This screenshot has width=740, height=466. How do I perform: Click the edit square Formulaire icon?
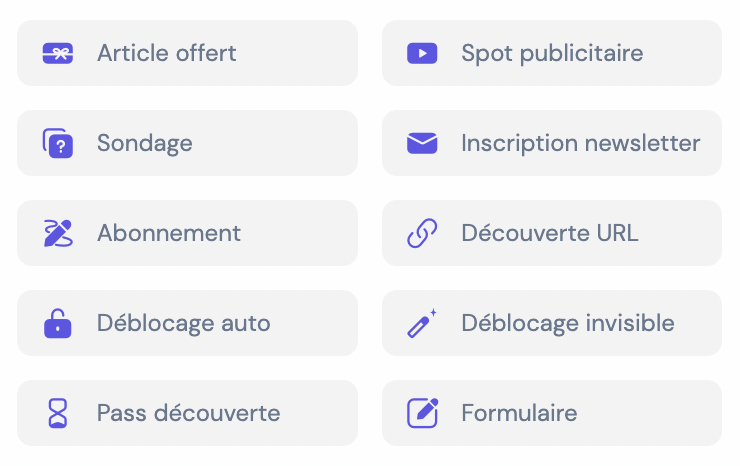pyautogui.click(x=422, y=413)
